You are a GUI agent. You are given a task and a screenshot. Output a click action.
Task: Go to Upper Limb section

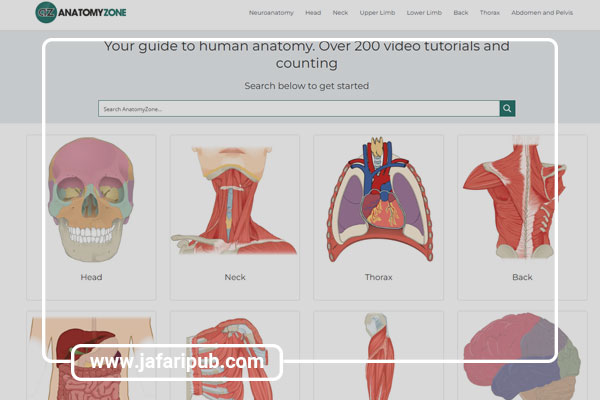(377, 13)
